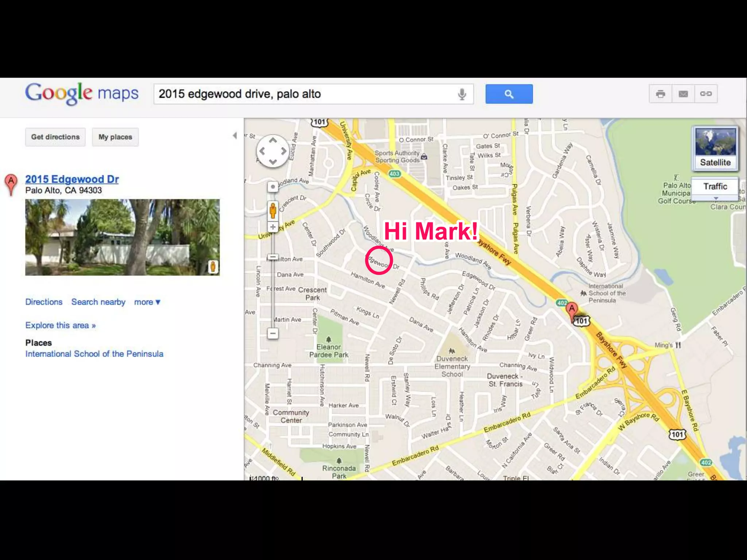Click the print icon
The height and width of the screenshot is (560, 747).
[x=661, y=94]
